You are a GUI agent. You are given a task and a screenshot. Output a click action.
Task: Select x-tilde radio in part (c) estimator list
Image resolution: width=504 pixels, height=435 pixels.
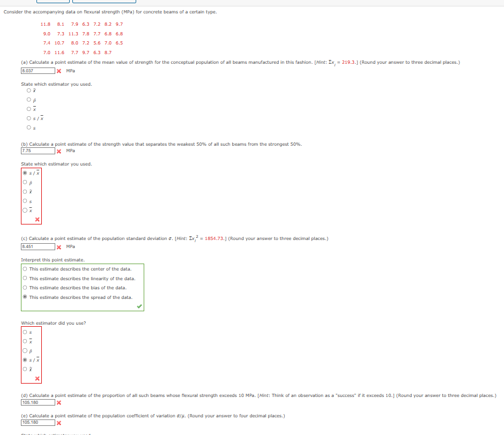click(25, 369)
